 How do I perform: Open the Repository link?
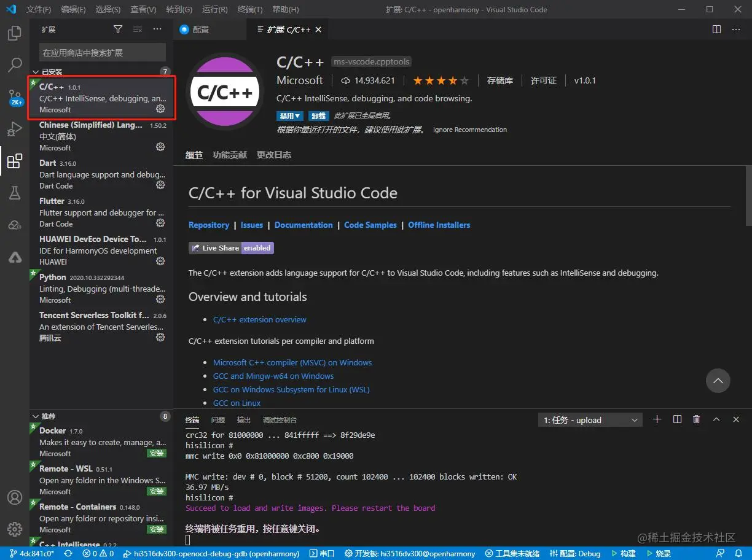pyautogui.click(x=209, y=225)
